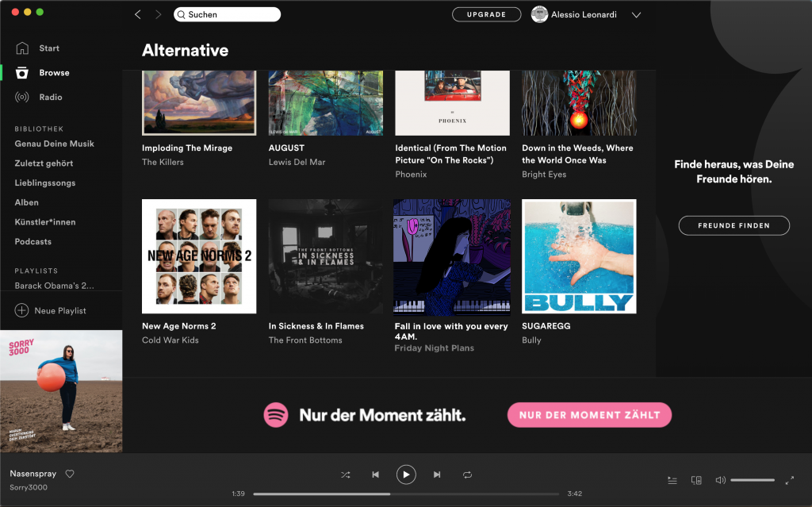
Task: Add a new playlist with plus icon
Action: click(x=21, y=310)
